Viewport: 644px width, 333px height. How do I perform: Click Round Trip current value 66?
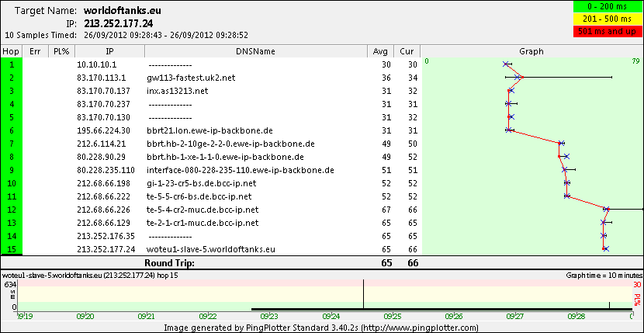pyautogui.click(x=413, y=263)
